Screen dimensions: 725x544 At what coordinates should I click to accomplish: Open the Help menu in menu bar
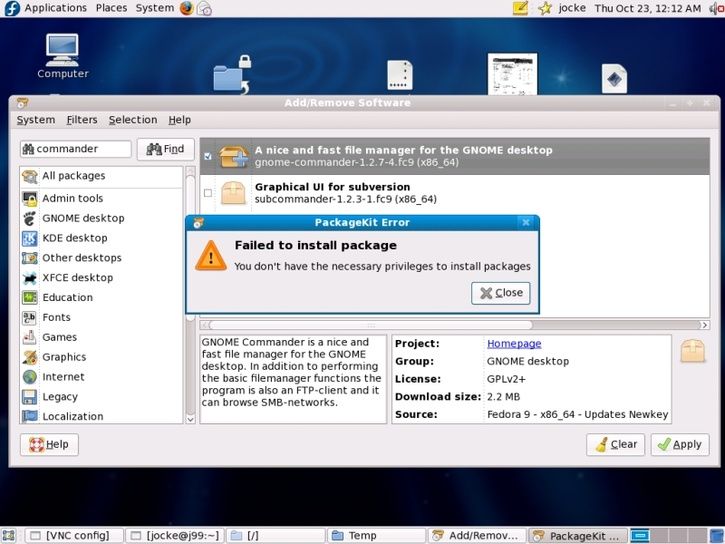179,120
